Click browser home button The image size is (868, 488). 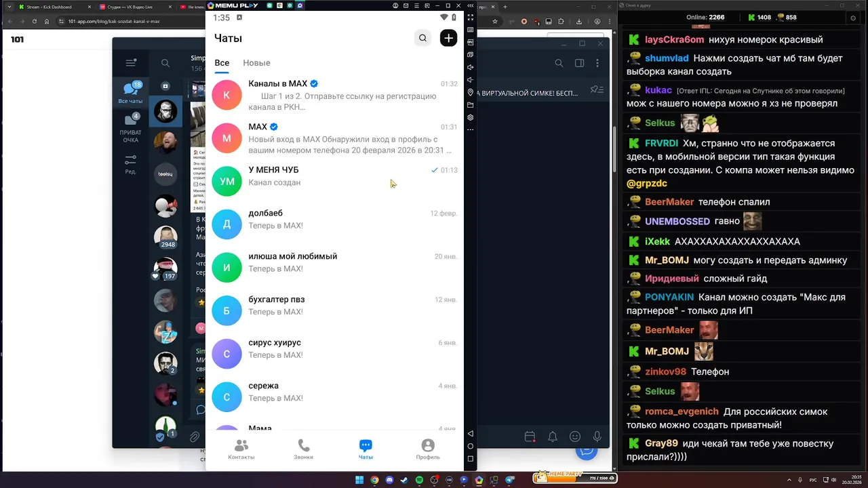tap(46, 21)
